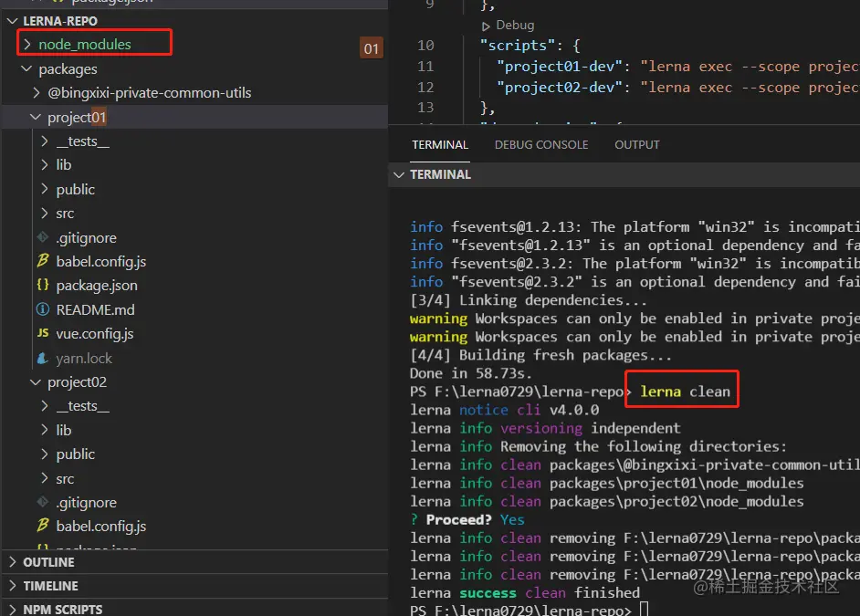The height and width of the screenshot is (616, 860).
Task: Click editor line number 13
Action: tap(425, 108)
